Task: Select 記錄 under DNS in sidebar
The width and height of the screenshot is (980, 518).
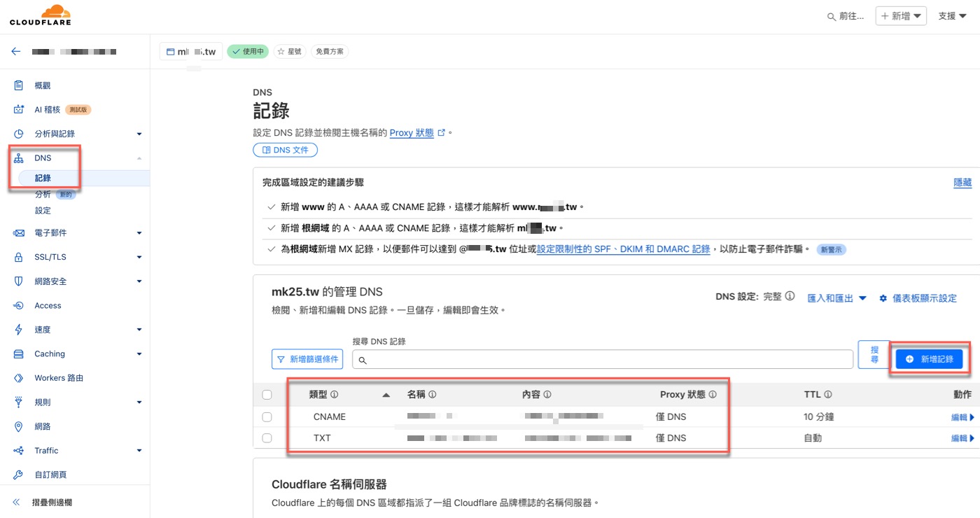Action: (43, 178)
